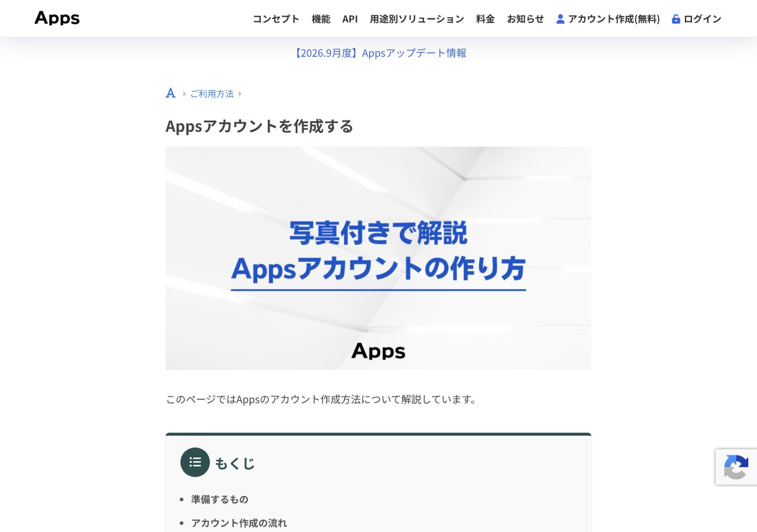Click the list icon beside もくじ
757x532 pixels.
point(195,462)
